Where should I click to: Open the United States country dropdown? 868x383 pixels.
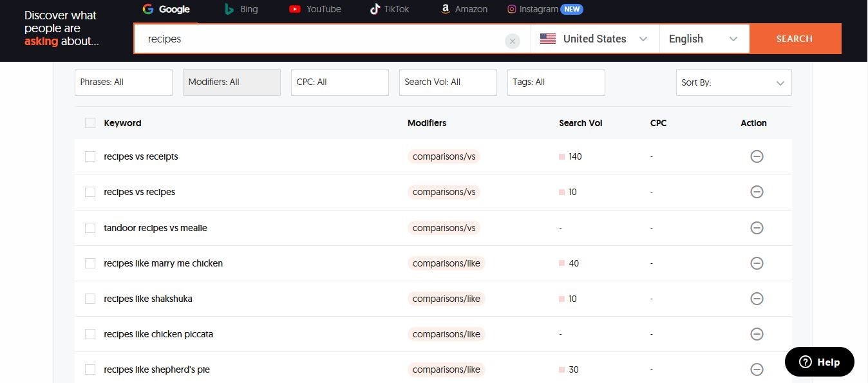594,39
